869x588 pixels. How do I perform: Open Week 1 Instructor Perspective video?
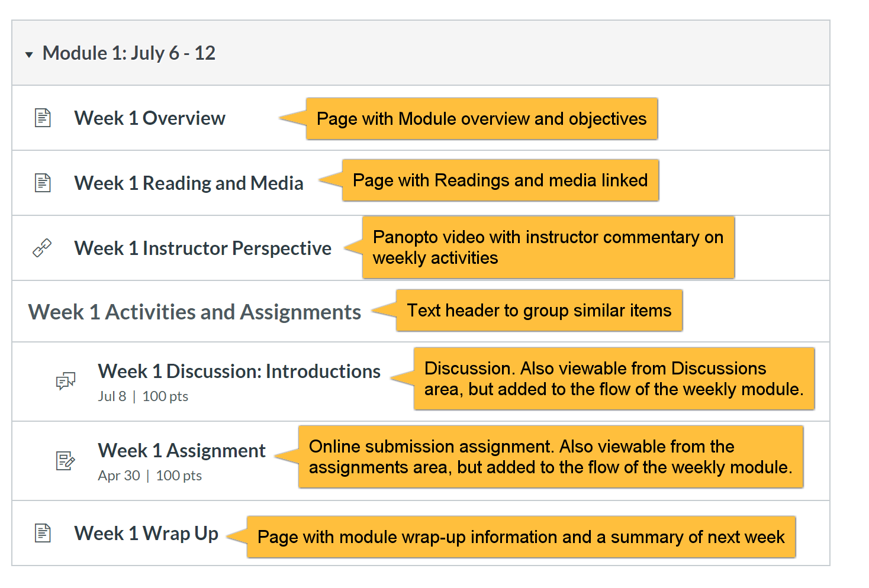(202, 248)
